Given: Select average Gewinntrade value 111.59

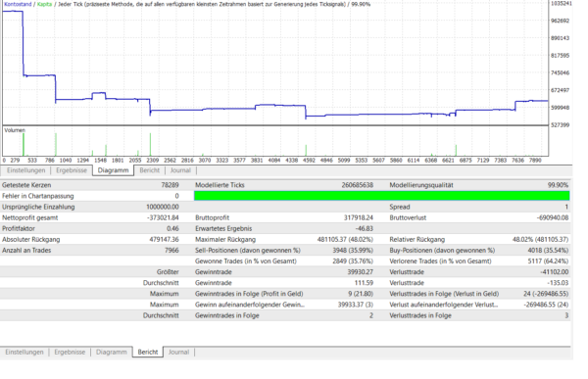Looking at the screenshot, I should click(364, 283).
